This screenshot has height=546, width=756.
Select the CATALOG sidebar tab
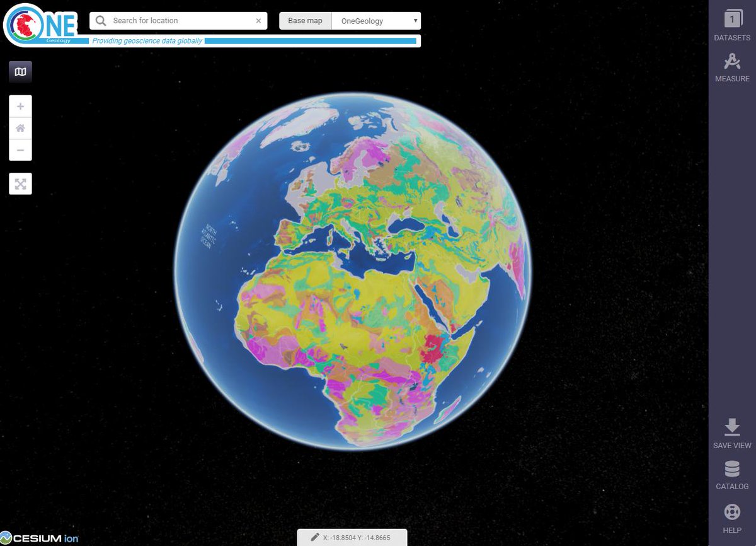[731, 475]
